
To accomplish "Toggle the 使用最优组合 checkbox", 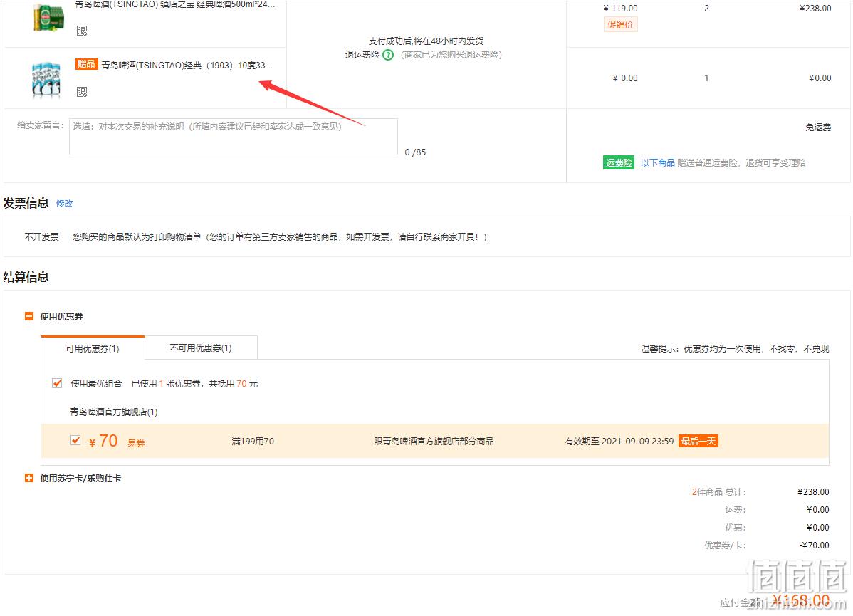I will click(56, 383).
